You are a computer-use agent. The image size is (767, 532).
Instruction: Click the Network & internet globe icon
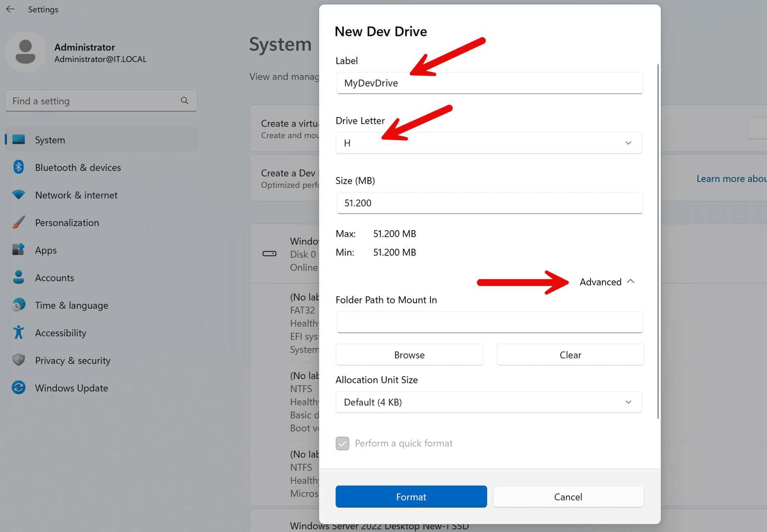[x=18, y=195]
